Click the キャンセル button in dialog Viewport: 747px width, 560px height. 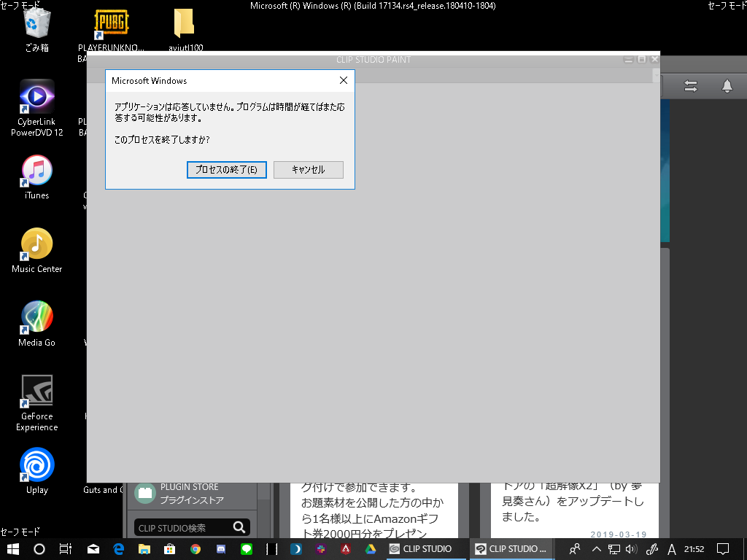[309, 169]
